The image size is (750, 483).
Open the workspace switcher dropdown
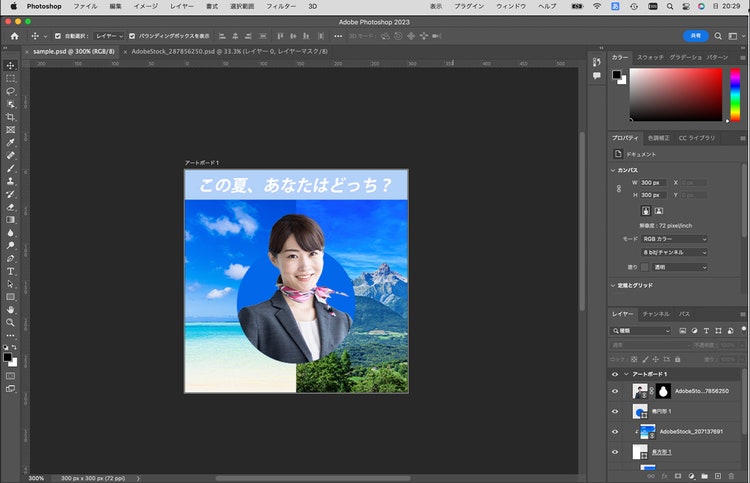(735, 36)
